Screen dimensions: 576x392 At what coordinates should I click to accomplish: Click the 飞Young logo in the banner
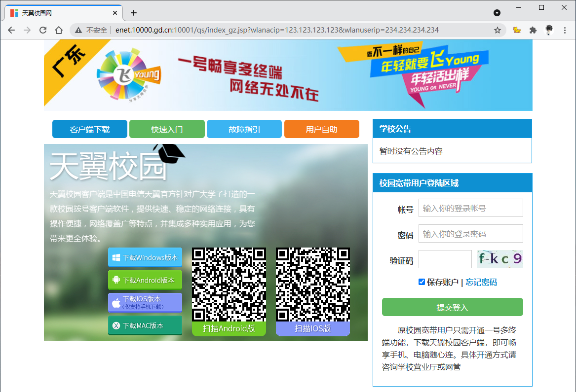[128, 75]
